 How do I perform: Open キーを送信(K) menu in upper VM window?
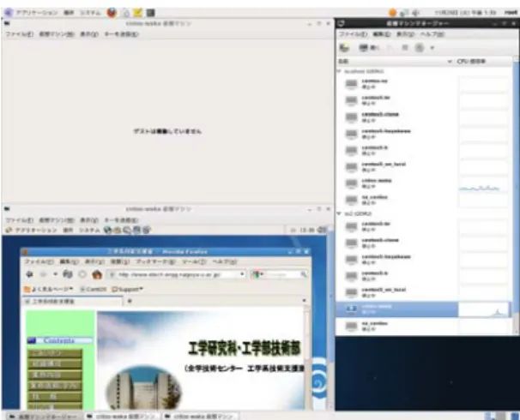(121, 34)
